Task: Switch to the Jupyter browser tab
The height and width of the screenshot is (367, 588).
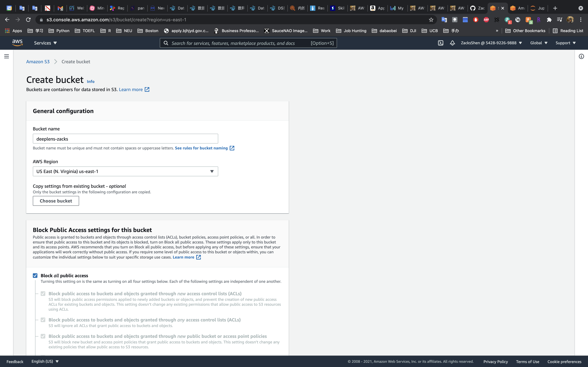Action: [538, 8]
